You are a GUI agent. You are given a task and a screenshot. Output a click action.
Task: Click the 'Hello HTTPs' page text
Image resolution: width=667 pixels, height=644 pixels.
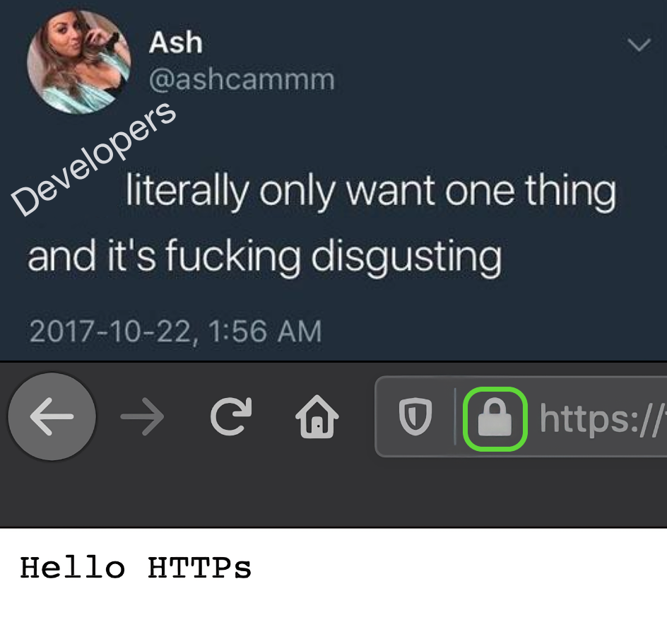[136, 568]
